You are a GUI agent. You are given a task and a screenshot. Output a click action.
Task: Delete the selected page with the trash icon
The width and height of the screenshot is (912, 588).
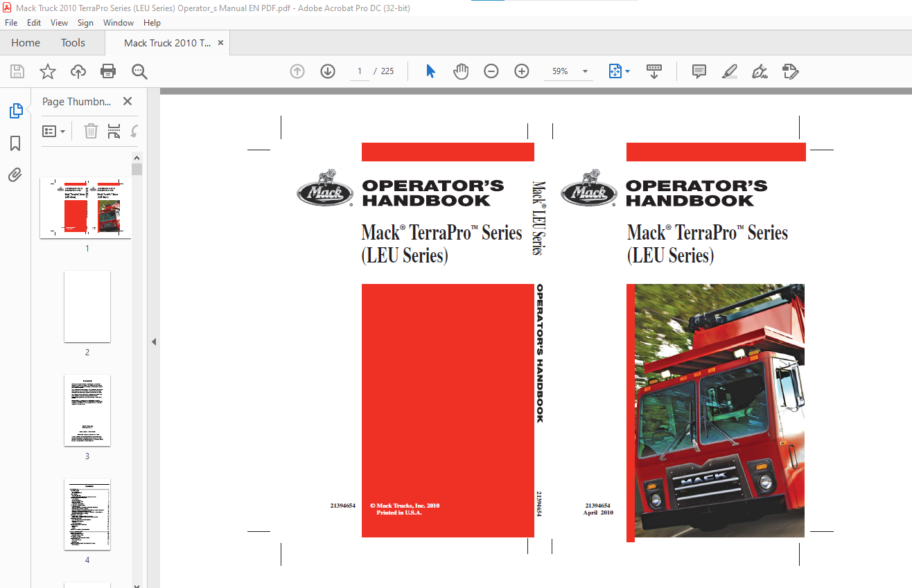click(x=91, y=131)
